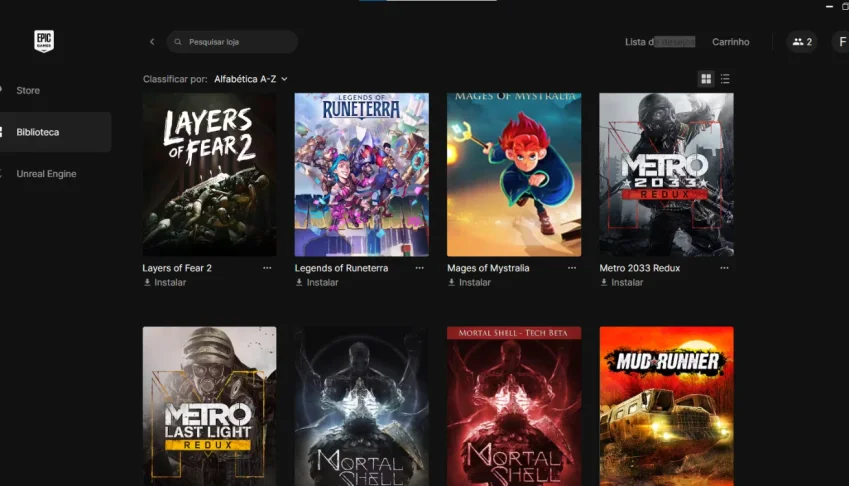Click the Mages of Mystralia title text
Image resolution: width=849 pixels, height=486 pixels.
[488, 268]
